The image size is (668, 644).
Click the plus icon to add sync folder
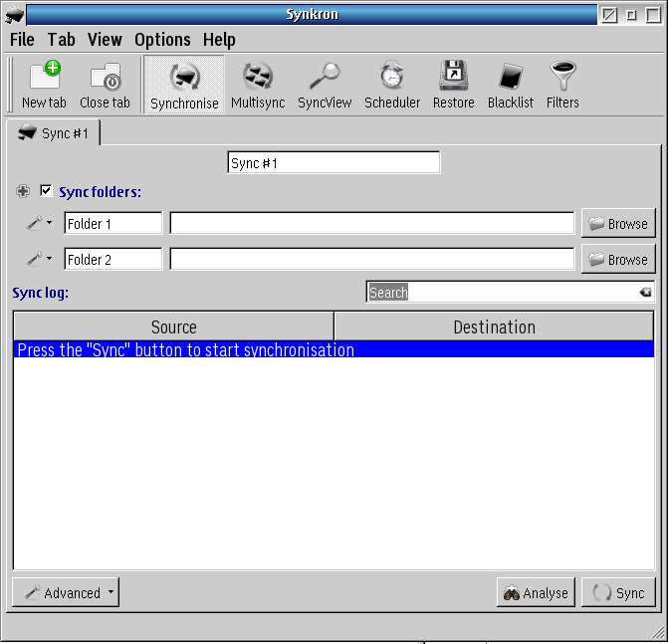(x=23, y=191)
